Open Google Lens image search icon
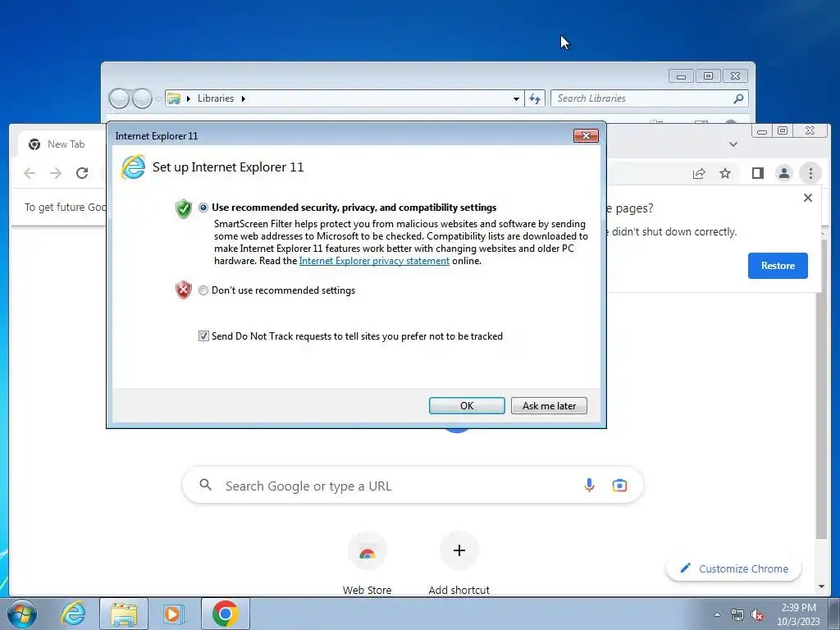Image resolution: width=840 pixels, height=630 pixels. point(619,486)
